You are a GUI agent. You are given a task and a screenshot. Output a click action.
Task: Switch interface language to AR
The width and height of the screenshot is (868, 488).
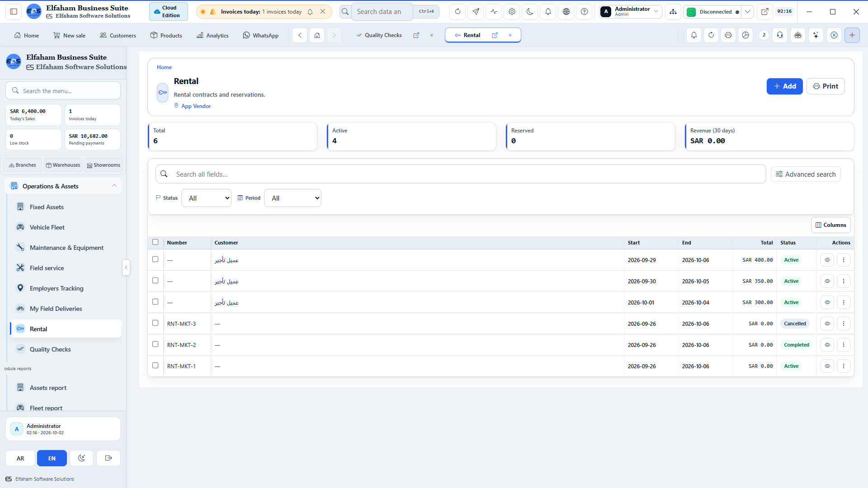point(20,458)
